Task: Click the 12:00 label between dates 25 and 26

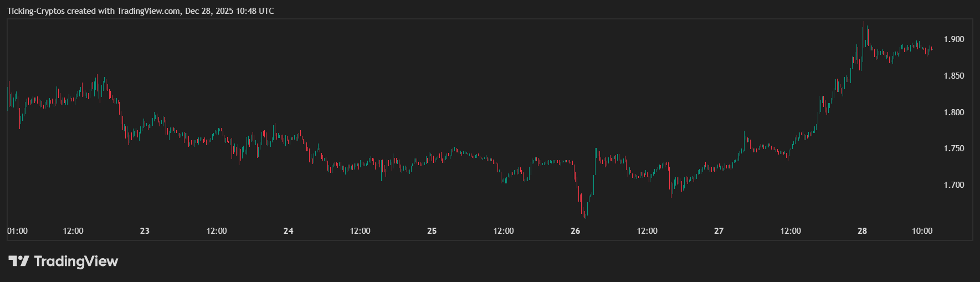Action: click(x=504, y=231)
